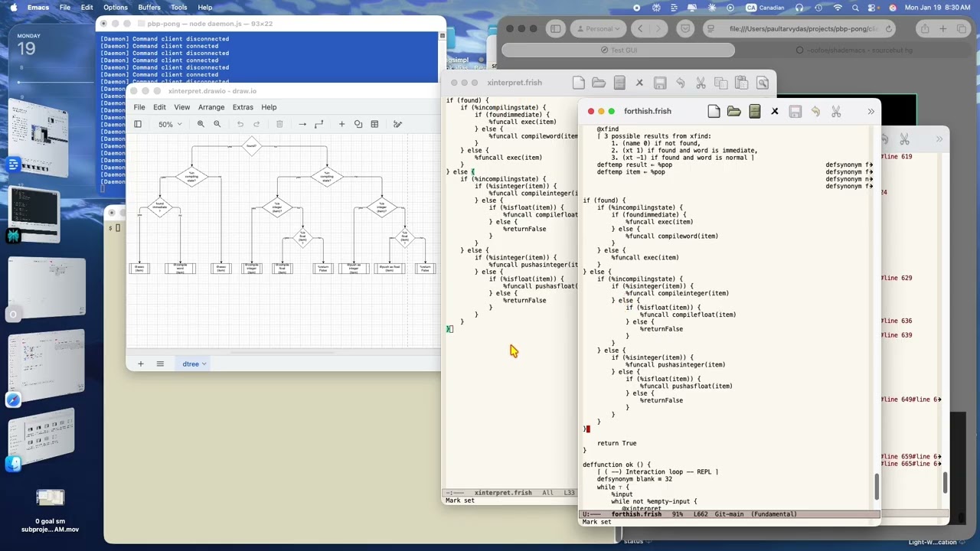
Task: Open the Help menu in draw.io
Action: tap(269, 107)
